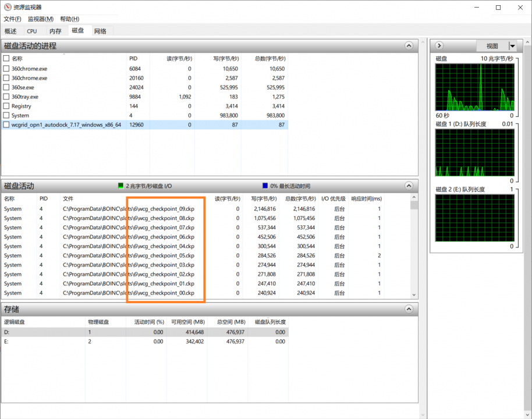
Task: Click the 360se.exe write value 525,995
Action: click(229, 87)
